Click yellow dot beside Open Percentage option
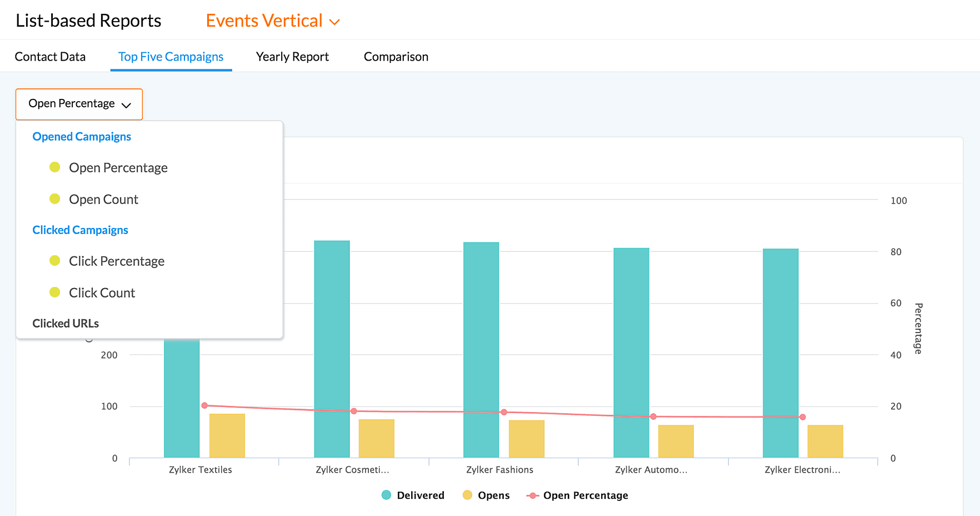 coord(54,167)
